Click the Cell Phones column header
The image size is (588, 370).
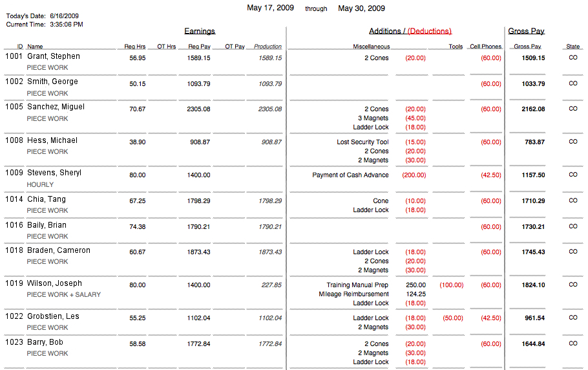click(485, 47)
